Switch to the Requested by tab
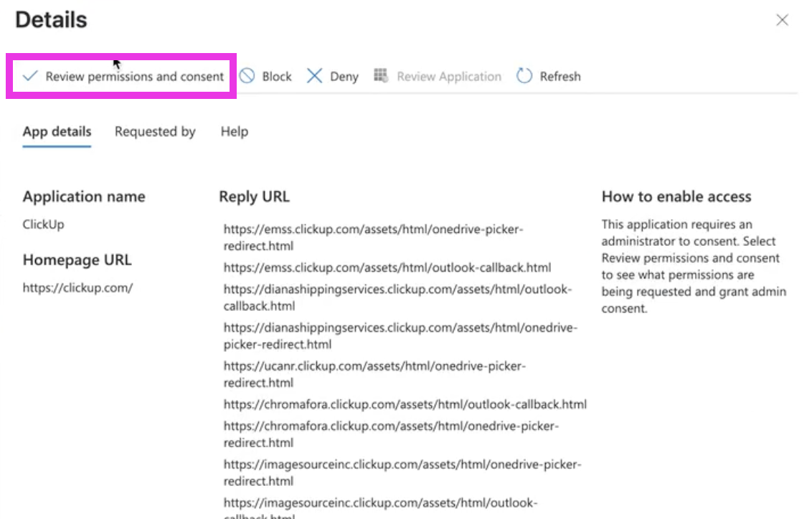 154,132
